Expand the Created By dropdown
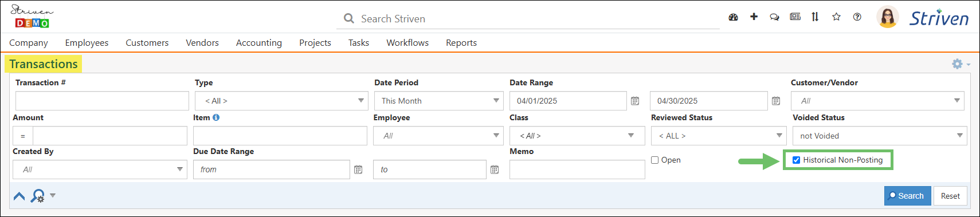The image size is (980, 217). (100, 169)
